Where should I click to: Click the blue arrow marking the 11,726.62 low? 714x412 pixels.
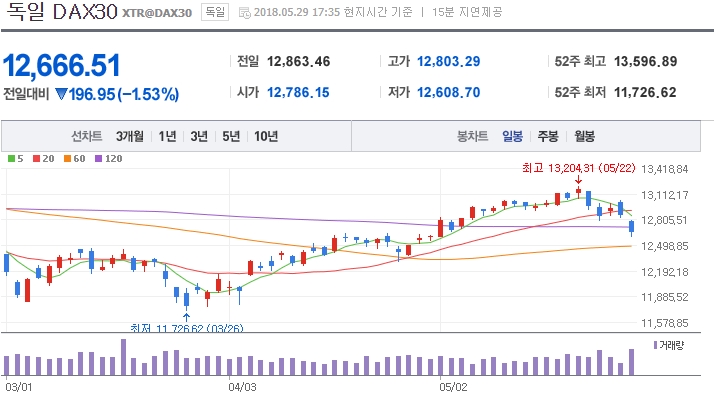(186, 316)
